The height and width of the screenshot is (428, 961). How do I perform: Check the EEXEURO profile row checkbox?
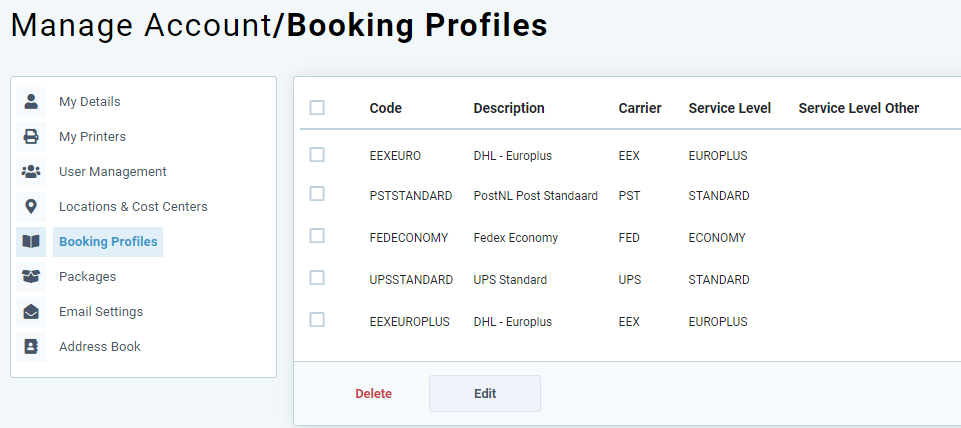point(317,155)
